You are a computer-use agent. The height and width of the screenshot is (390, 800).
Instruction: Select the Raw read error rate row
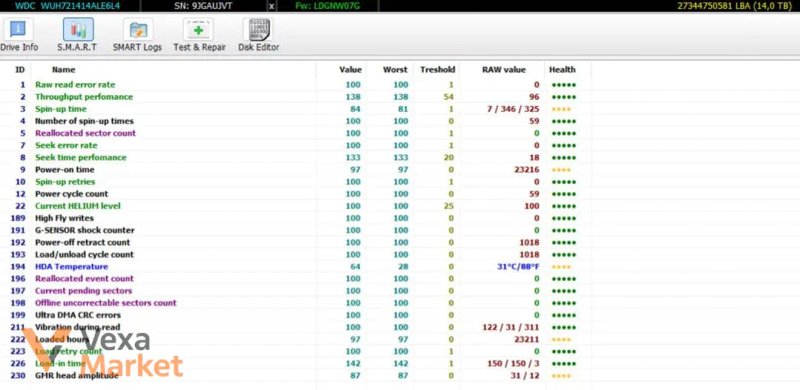[x=75, y=85]
